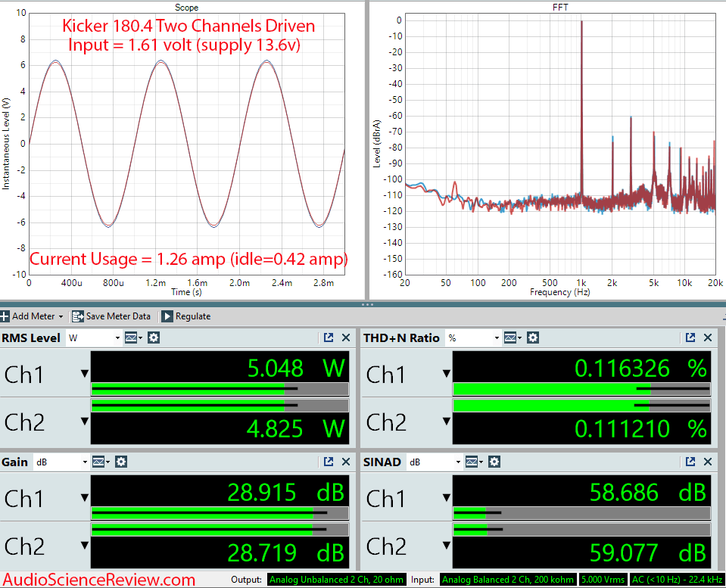Open the Add Meter dropdown arrow
This screenshot has height=588, width=726.
(x=61, y=316)
